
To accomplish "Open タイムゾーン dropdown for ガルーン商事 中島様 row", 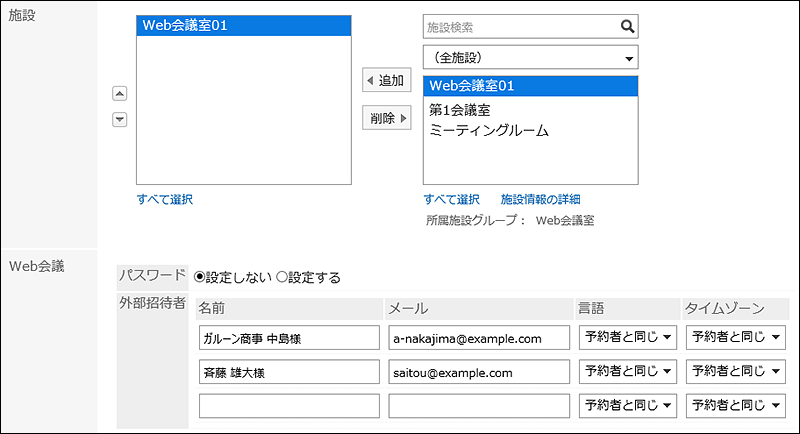I will [x=735, y=337].
